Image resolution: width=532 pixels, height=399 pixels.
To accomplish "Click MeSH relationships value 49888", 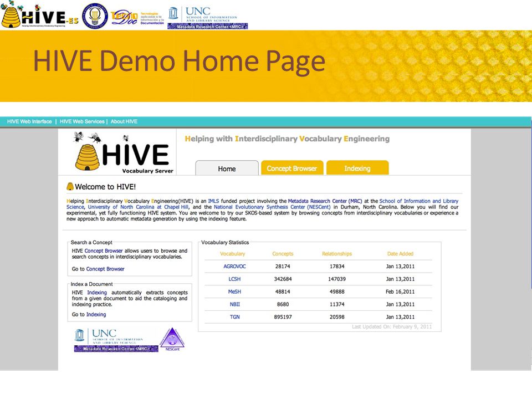I will click(337, 291).
